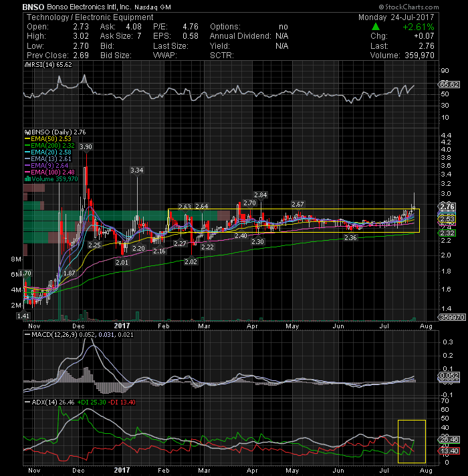Click the Options value no
The width and height of the screenshot is (468, 476).
(x=283, y=27)
